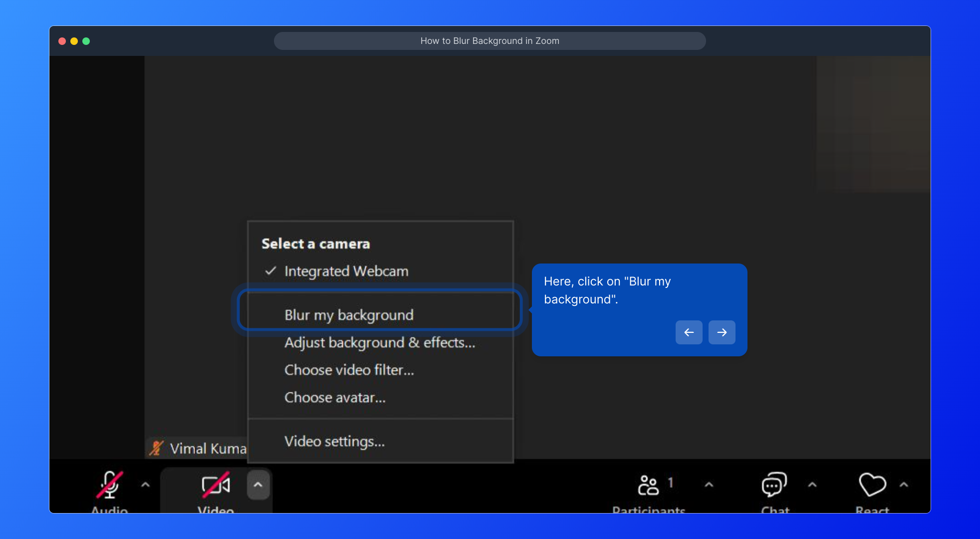
Task: Toggle Blur my background option
Action: tap(349, 315)
